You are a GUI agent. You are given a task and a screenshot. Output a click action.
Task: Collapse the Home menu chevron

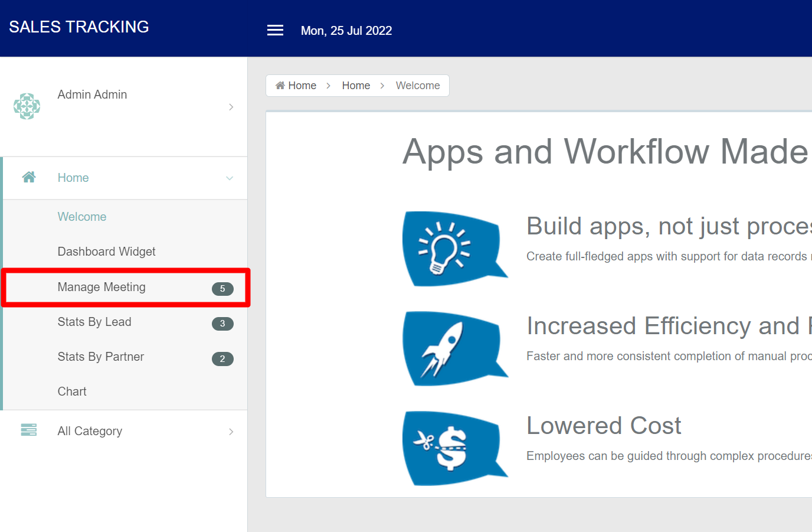click(230, 178)
